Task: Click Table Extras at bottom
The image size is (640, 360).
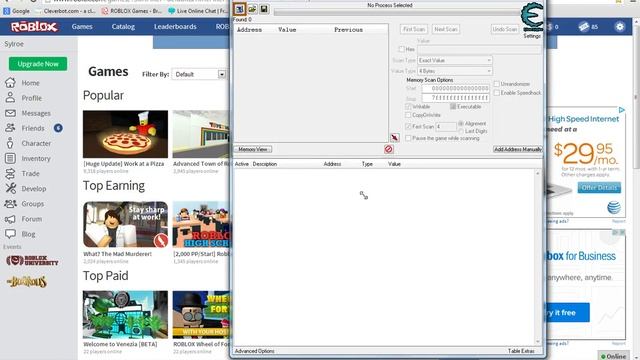Action: point(521,351)
